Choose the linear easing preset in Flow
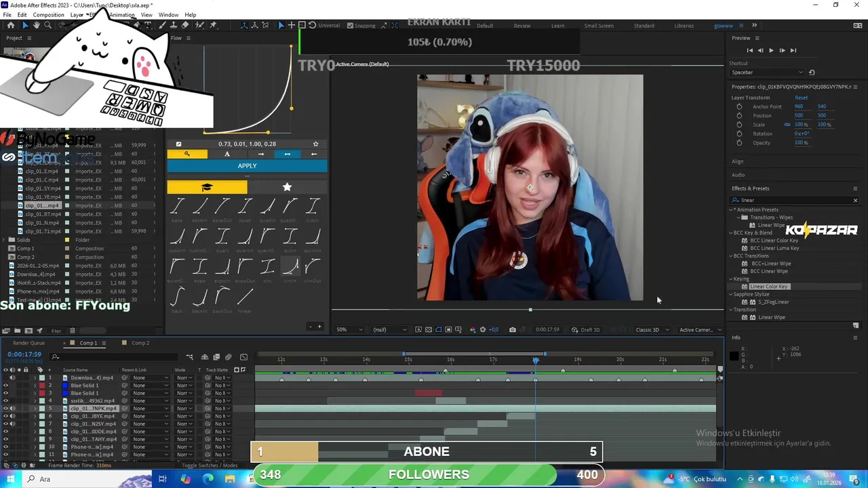 pyautogui.click(x=245, y=298)
